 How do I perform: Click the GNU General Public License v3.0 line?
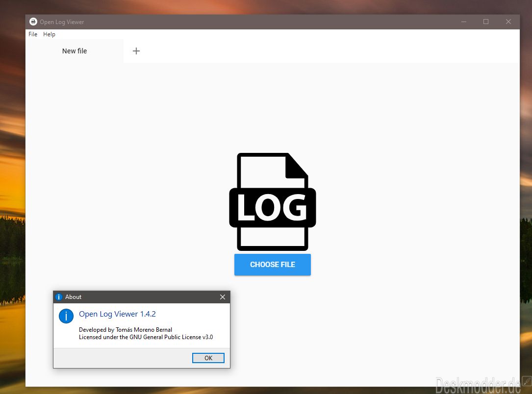coord(146,337)
